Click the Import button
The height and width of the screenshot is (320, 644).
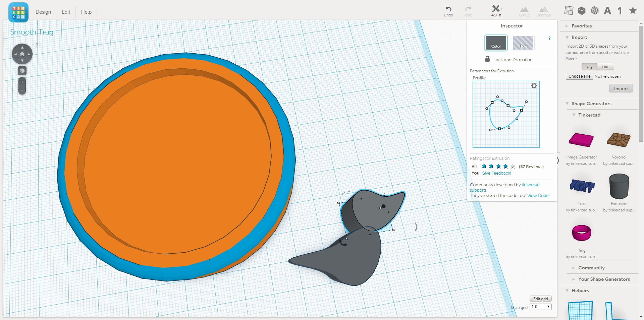pyautogui.click(x=621, y=88)
